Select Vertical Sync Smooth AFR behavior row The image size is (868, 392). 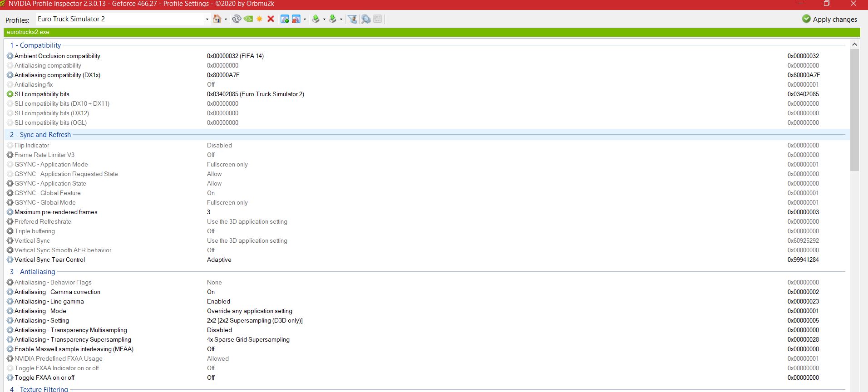pos(427,250)
